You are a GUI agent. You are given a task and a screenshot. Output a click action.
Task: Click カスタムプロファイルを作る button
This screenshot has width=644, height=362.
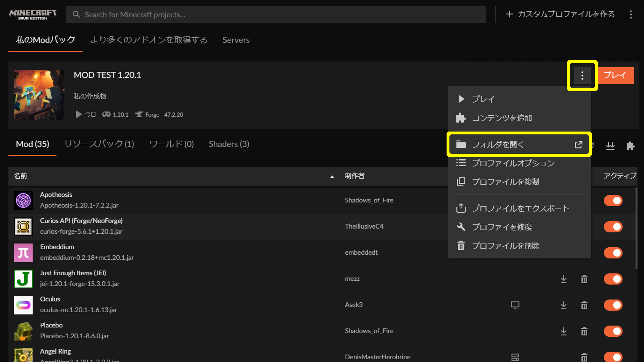(560, 14)
